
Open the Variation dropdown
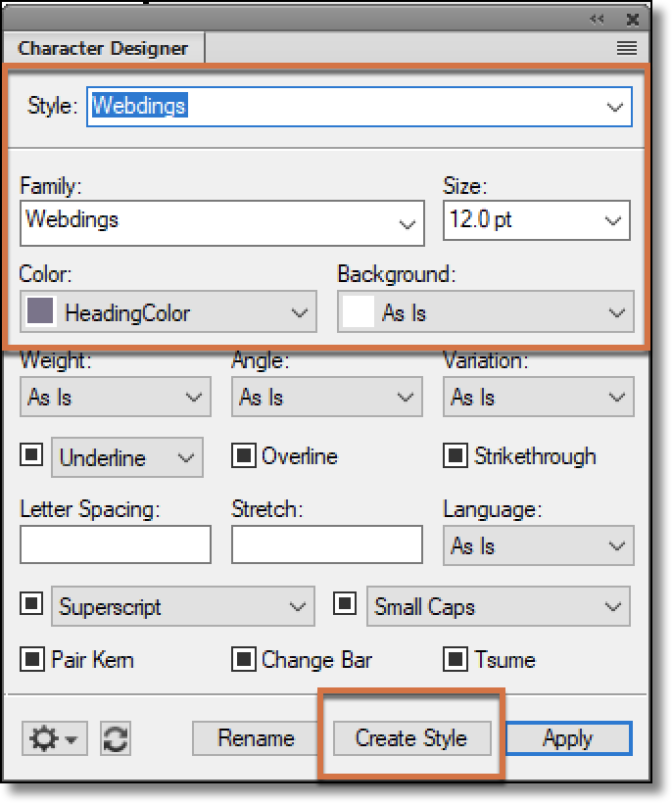[x=539, y=397]
